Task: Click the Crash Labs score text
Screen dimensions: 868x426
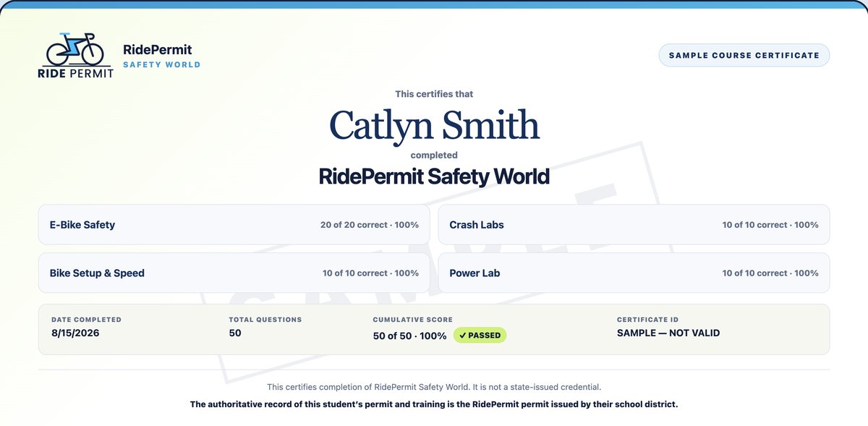Action: tap(770, 225)
